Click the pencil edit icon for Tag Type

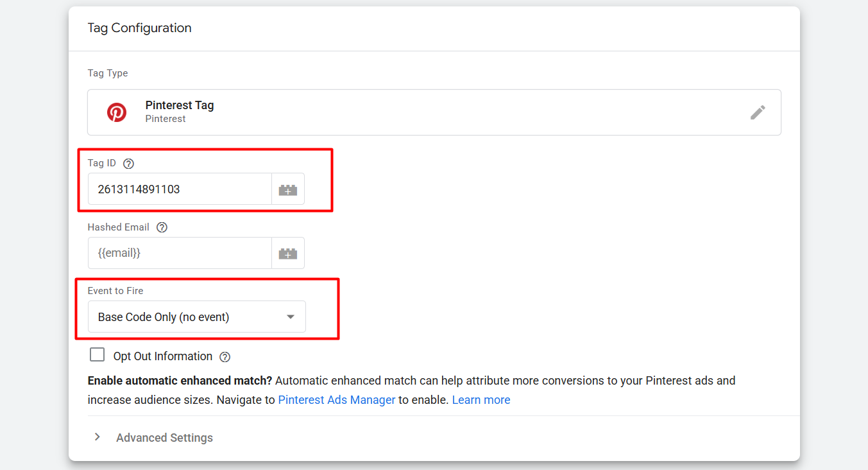(758, 112)
